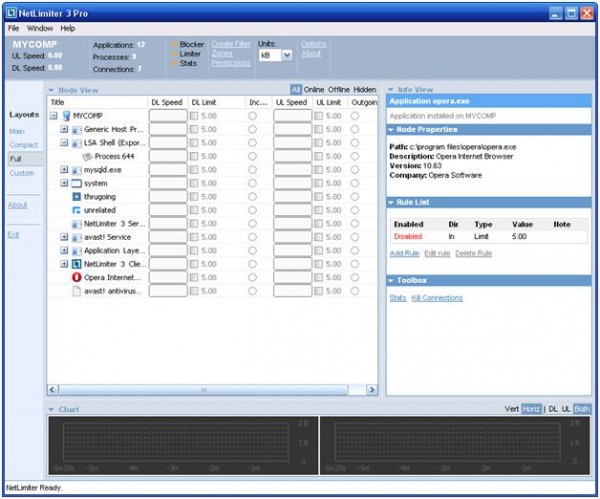Click the Blocker status indicator icon
The image size is (600, 499).
coord(174,44)
